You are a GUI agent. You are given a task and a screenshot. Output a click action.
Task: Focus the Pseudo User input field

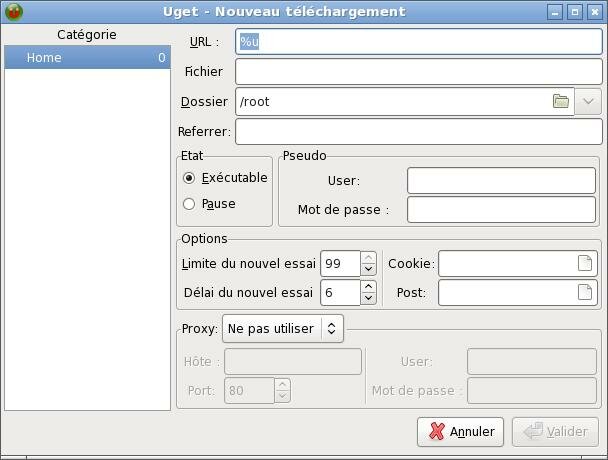[x=501, y=180]
